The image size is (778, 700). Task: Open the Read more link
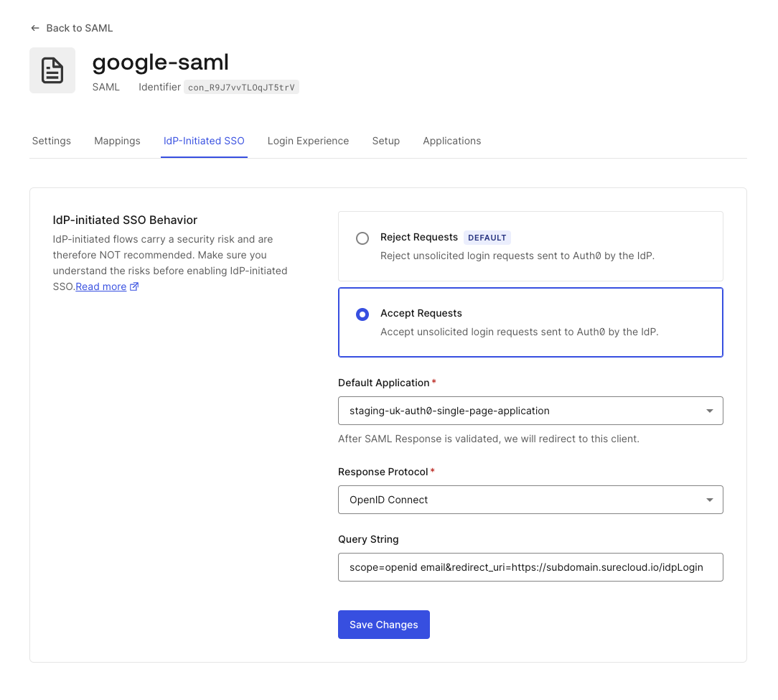tap(101, 287)
